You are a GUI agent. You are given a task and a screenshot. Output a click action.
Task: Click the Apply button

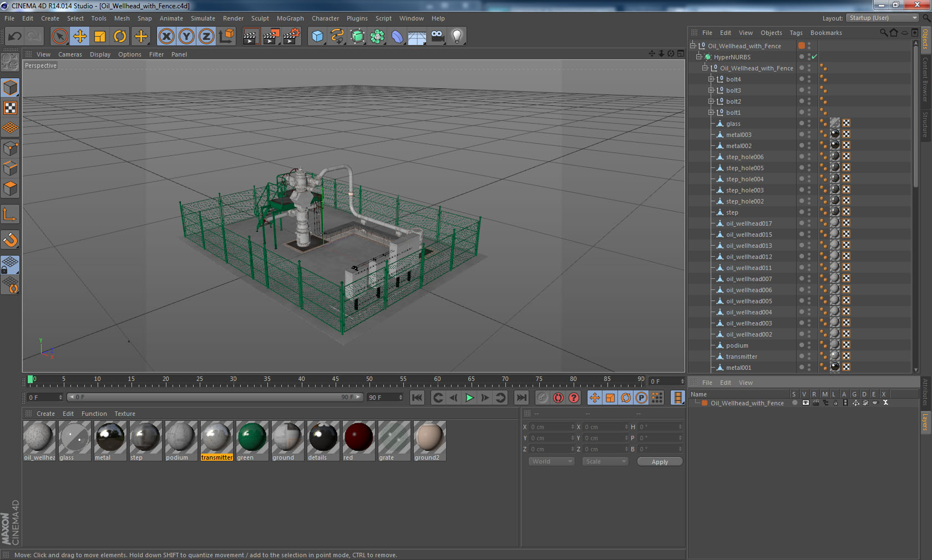coord(660,462)
